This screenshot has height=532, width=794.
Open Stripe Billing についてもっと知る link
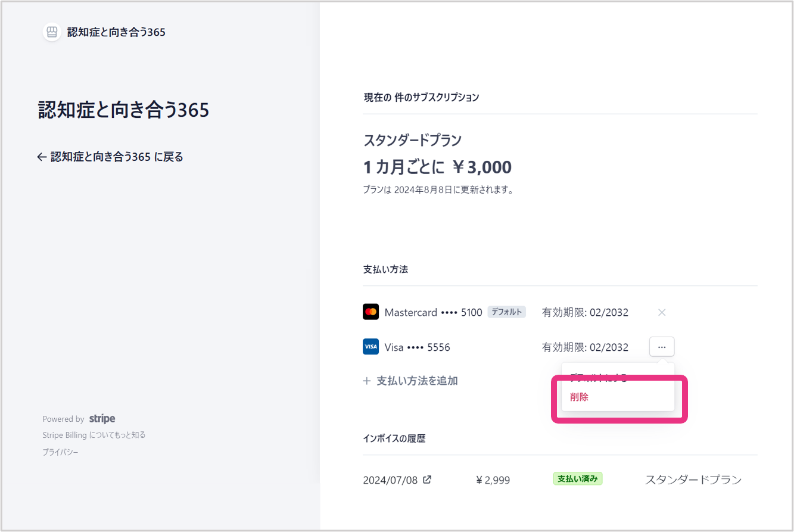94,435
